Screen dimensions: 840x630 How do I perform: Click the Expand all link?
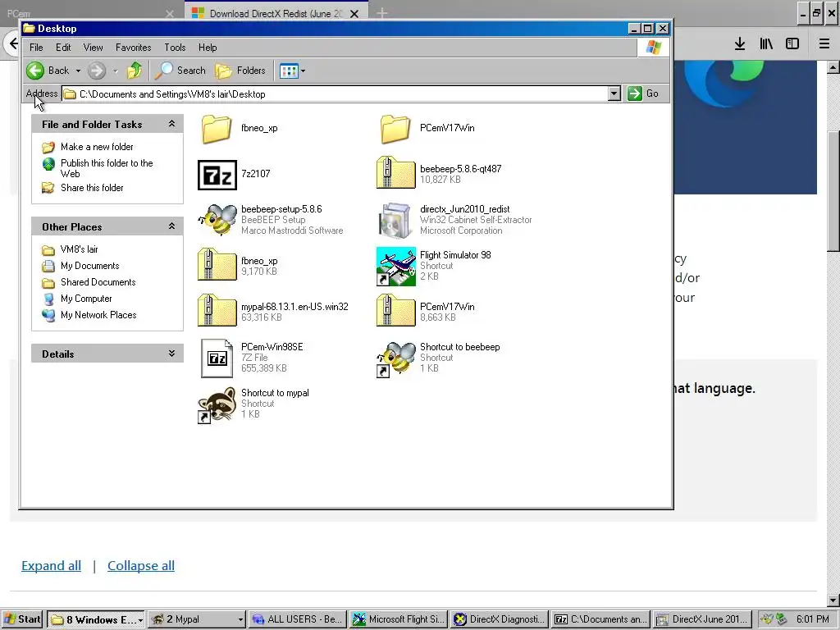[x=52, y=566]
